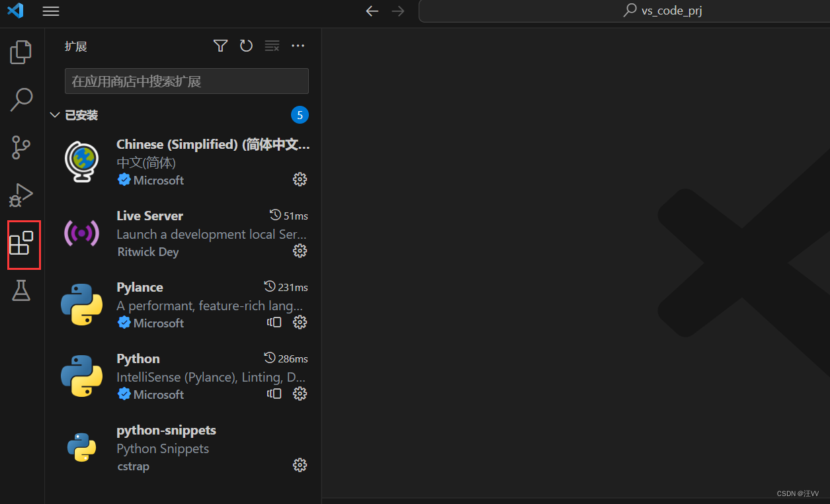Open manage gear for Chinese language pack
The image size is (830, 504).
pos(300,179)
